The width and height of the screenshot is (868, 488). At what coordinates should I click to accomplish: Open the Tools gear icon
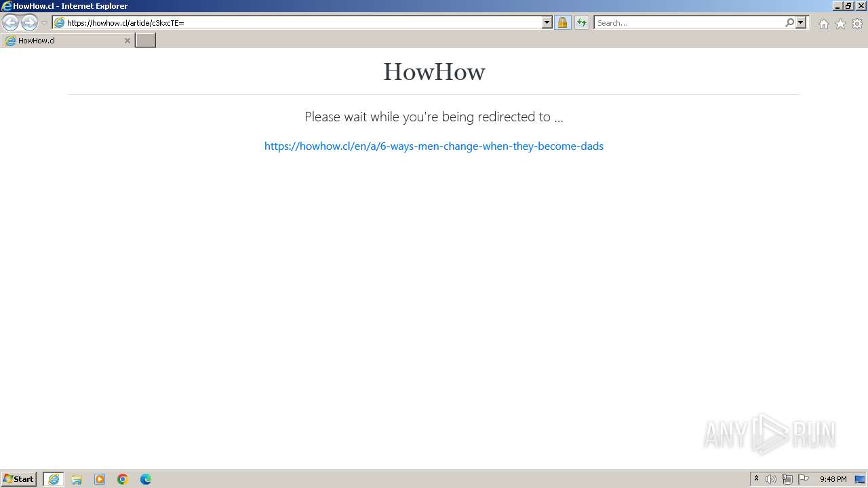(x=857, y=24)
